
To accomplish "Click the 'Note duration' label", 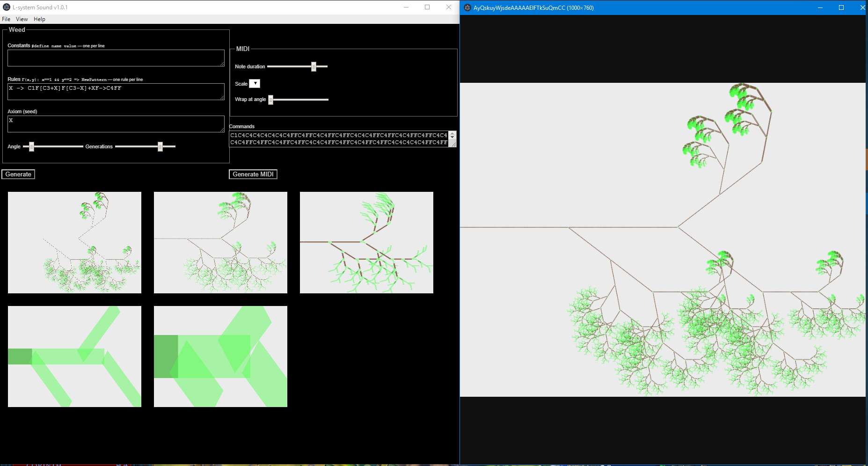I will click(250, 66).
